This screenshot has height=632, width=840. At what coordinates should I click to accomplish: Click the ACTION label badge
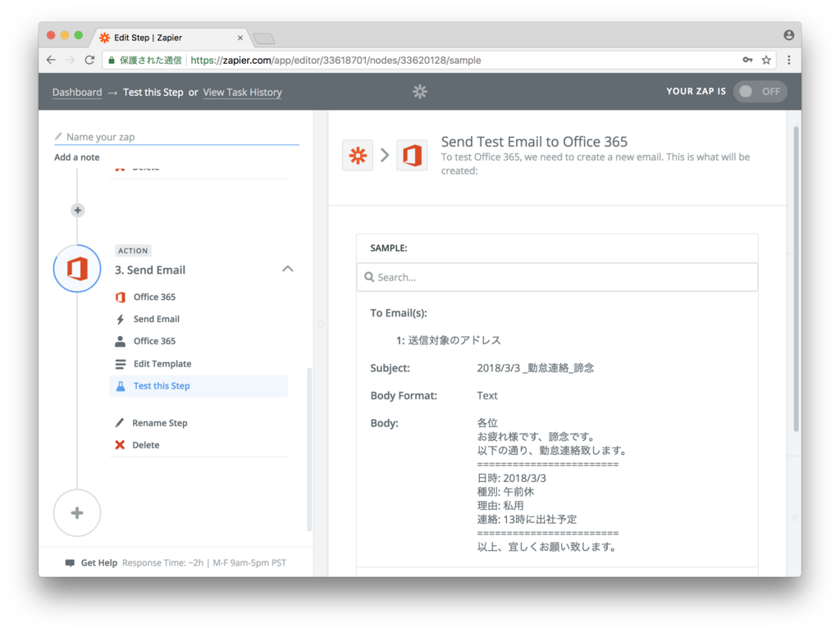click(x=133, y=251)
